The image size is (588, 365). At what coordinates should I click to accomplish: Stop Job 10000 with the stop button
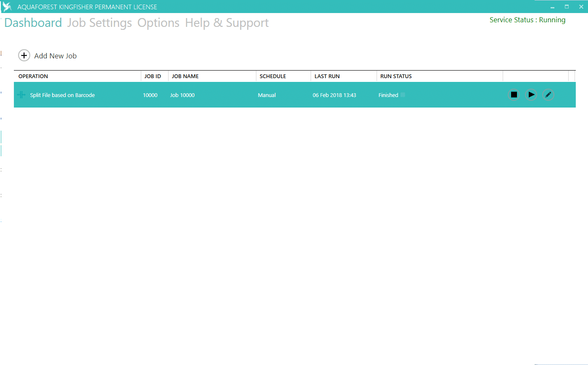[x=514, y=95]
